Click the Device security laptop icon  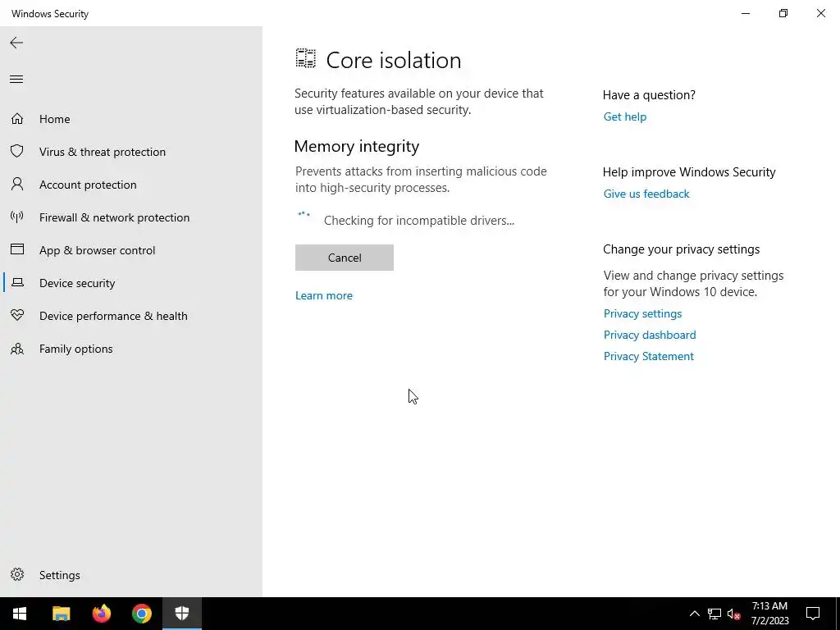[x=17, y=282]
